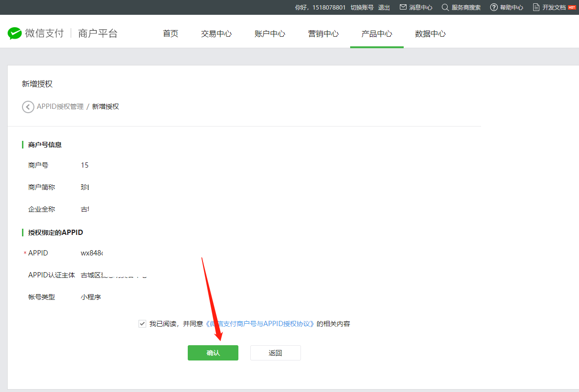Click the service provider search magnifier icon
This screenshot has width=579, height=392.
click(x=445, y=7)
